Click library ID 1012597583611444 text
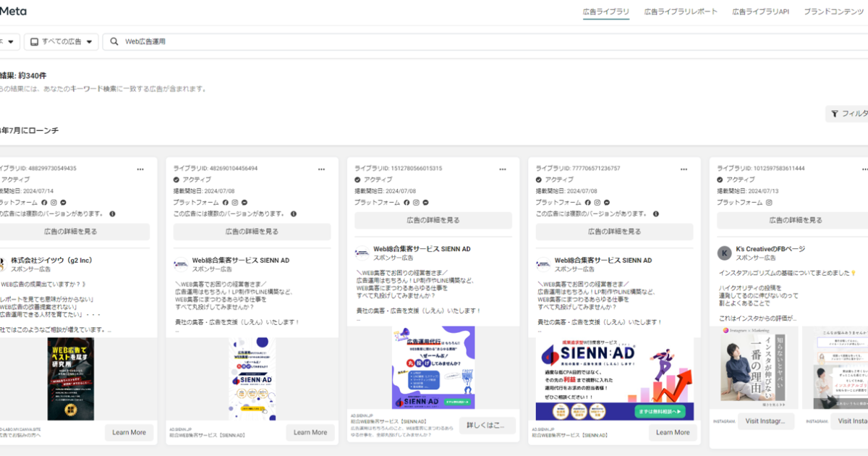The height and width of the screenshot is (456, 868). point(760,168)
